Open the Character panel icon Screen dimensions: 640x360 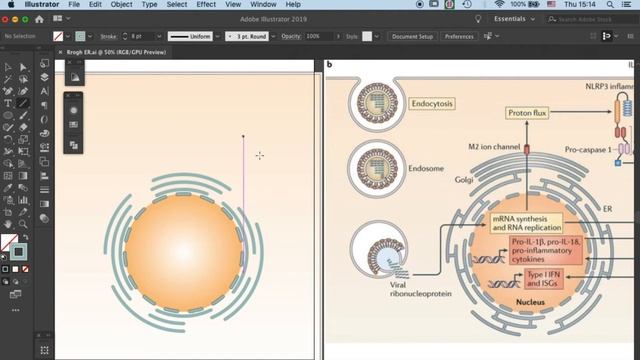[44, 91]
